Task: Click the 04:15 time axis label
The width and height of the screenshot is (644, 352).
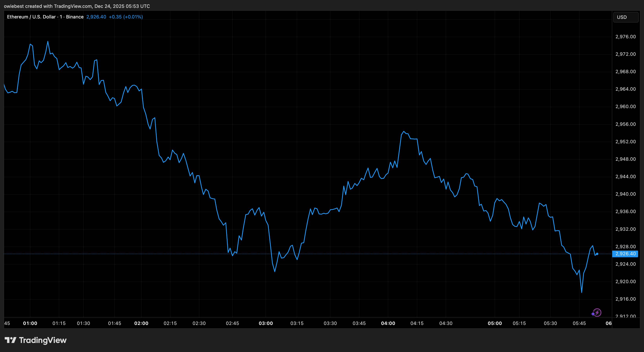Action: click(417, 324)
